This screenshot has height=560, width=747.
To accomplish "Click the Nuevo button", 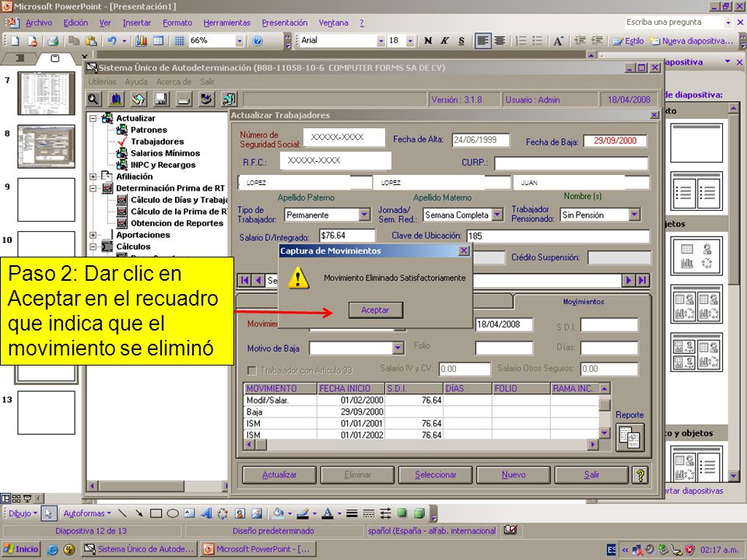I will click(514, 474).
